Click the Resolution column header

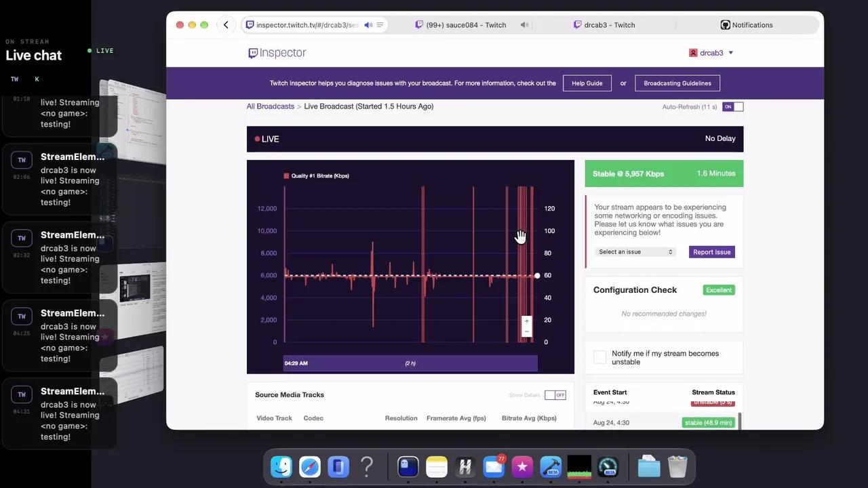pos(401,418)
